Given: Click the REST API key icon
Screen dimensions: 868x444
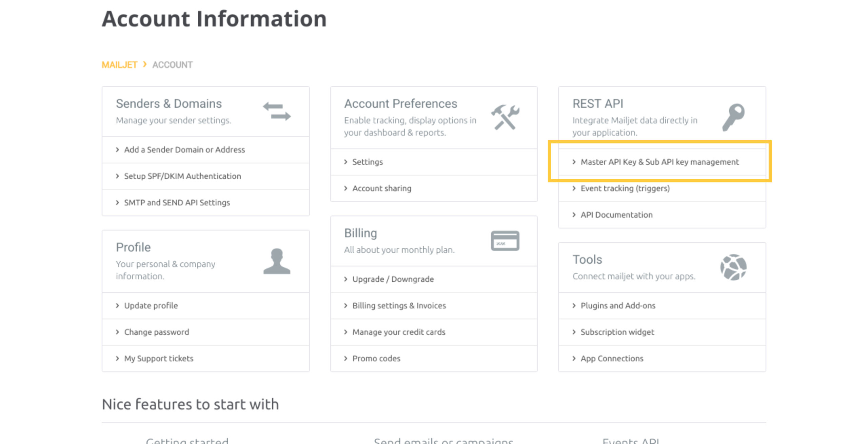Looking at the screenshot, I should click(x=733, y=117).
